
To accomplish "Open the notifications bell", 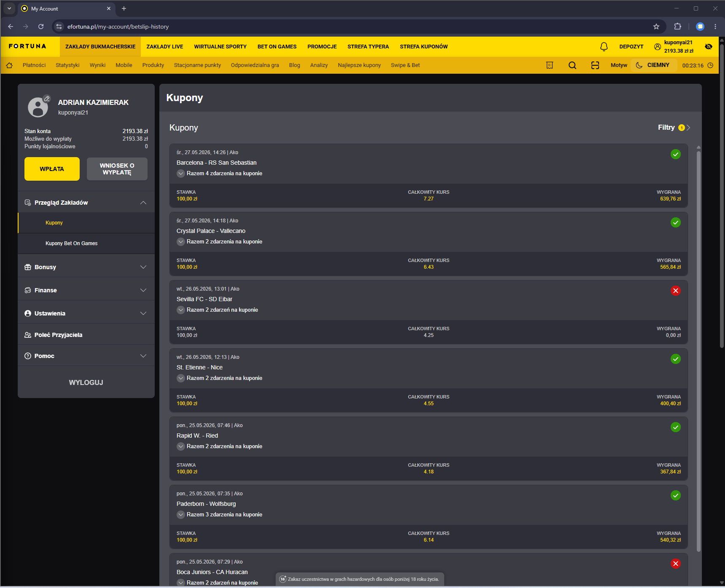I will coord(604,47).
